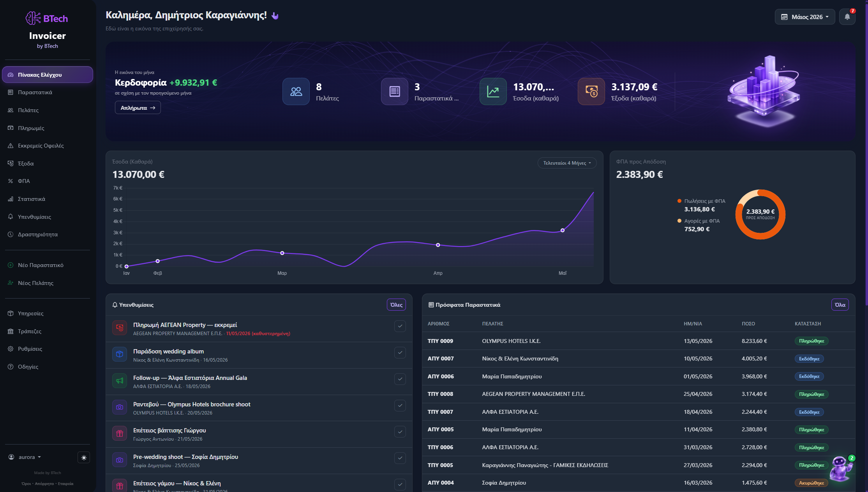The image size is (868, 492).
Task: Create a Νέο Παραστατικό
Action: coord(48,265)
